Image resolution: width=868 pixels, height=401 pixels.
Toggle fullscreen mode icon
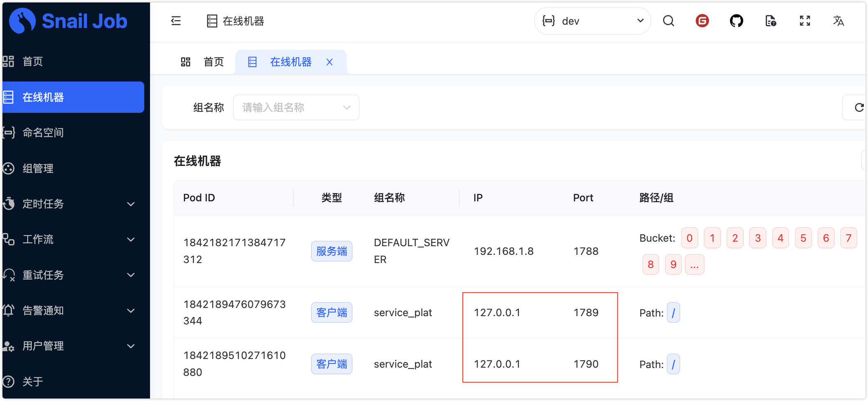(805, 21)
